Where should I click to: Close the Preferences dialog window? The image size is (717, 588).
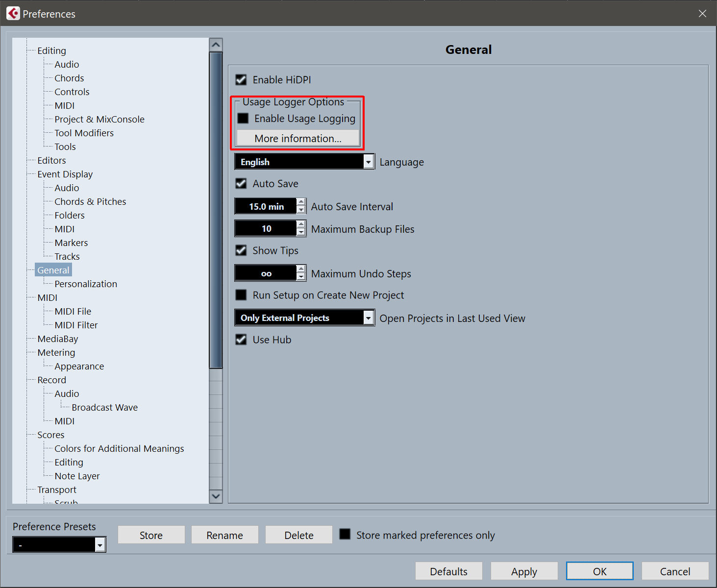tap(702, 14)
